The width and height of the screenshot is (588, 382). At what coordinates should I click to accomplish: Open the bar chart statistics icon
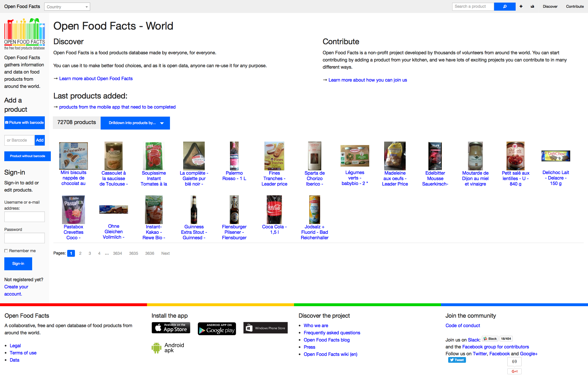click(x=532, y=6)
